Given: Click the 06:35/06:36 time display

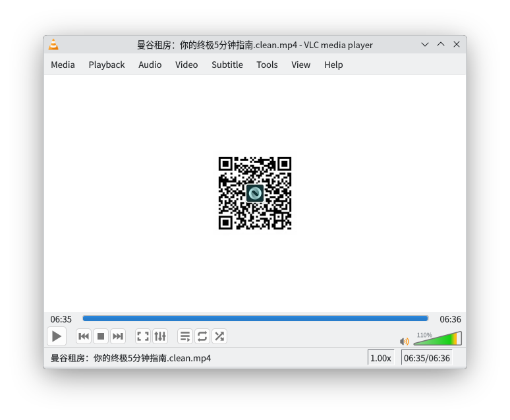Looking at the screenshot, I should coord(427,358).
